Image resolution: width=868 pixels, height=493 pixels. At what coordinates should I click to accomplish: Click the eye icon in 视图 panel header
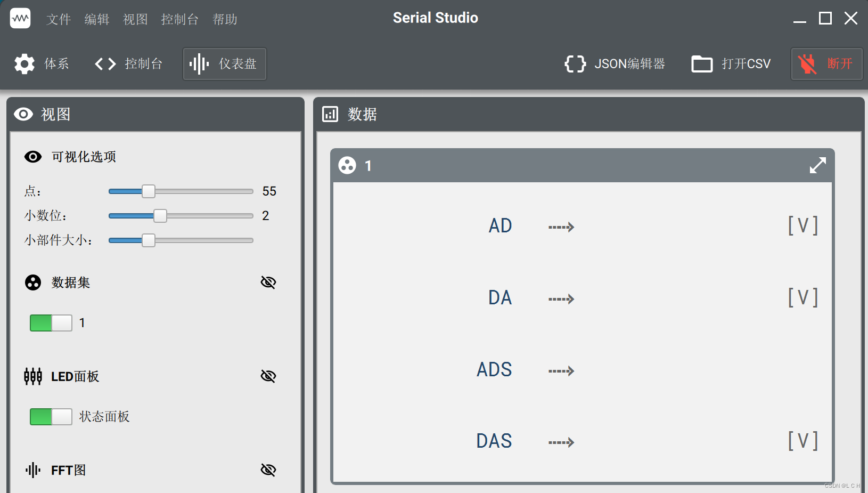(23, 114)
